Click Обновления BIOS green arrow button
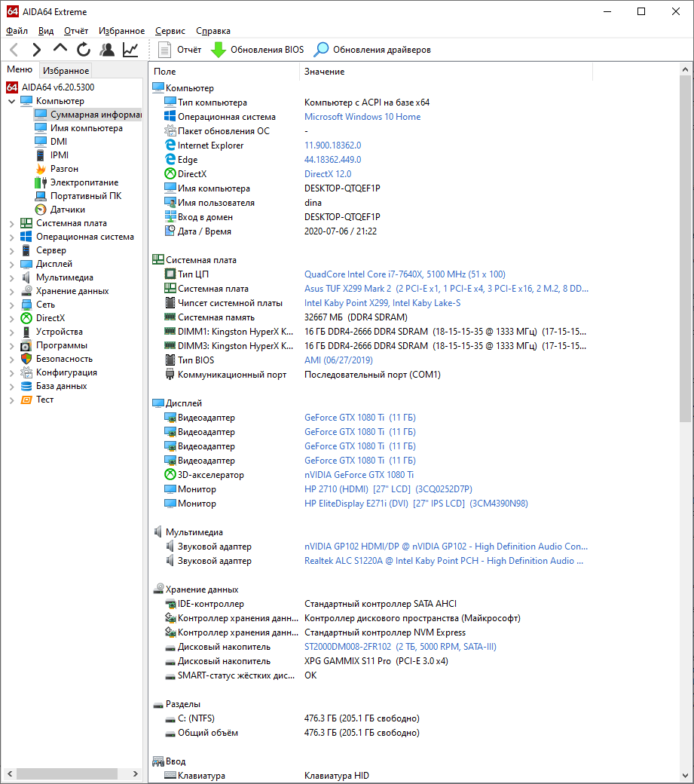The height and width of the screenshot is (784, 694). tap(257, 50)
